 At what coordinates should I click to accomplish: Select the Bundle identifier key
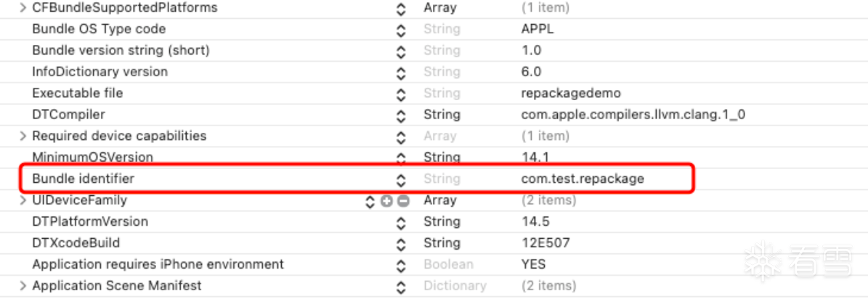tap(83, 179)
